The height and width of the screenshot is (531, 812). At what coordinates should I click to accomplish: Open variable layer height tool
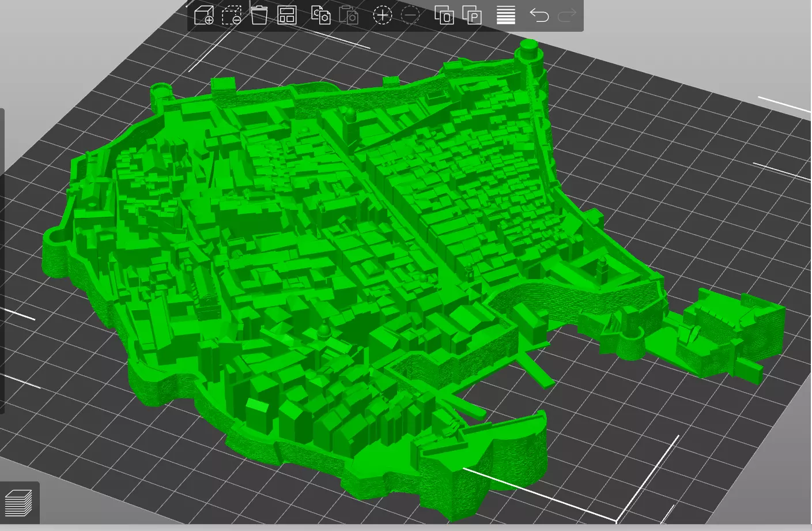[506, 15]
